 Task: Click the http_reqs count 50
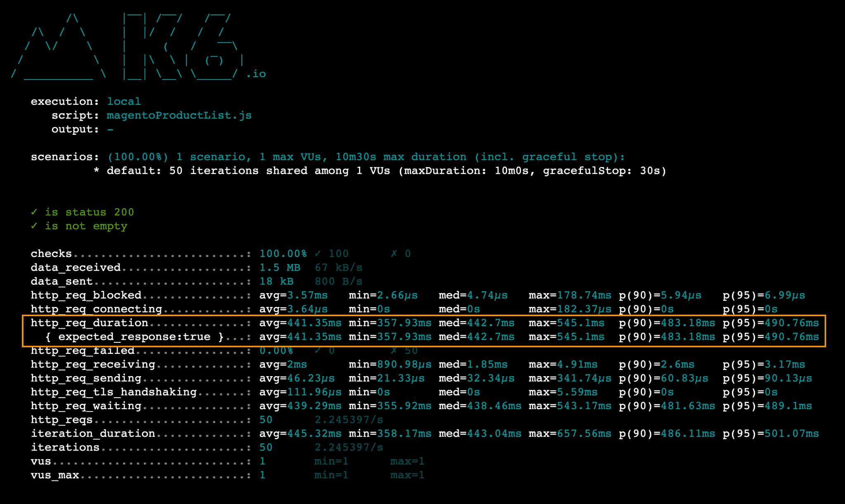tap(266, 420)
